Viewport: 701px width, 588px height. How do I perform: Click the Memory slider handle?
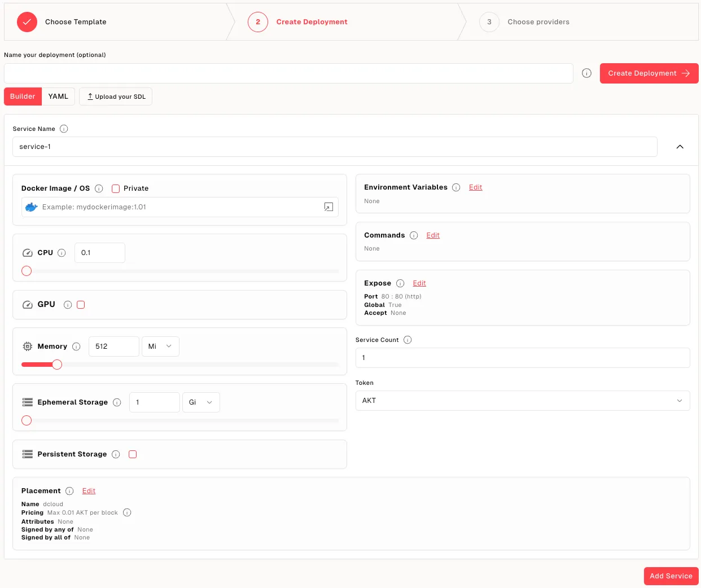[57, 365]
